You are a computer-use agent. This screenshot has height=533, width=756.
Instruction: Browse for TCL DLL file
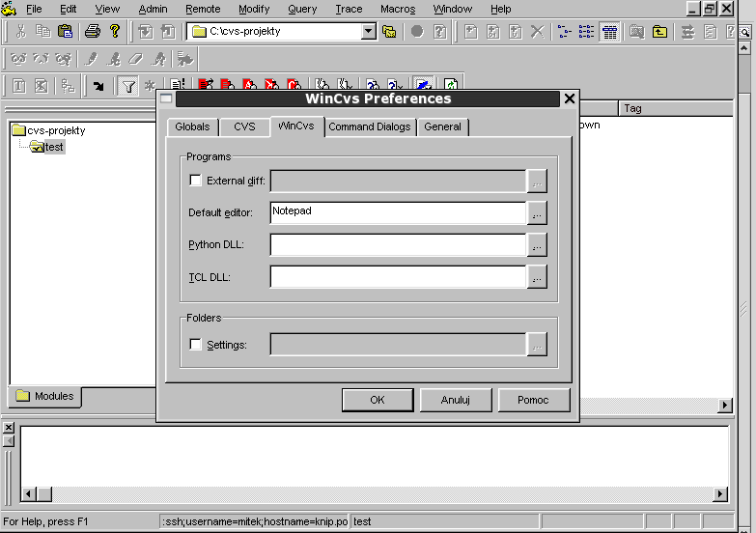pos(537,277)
